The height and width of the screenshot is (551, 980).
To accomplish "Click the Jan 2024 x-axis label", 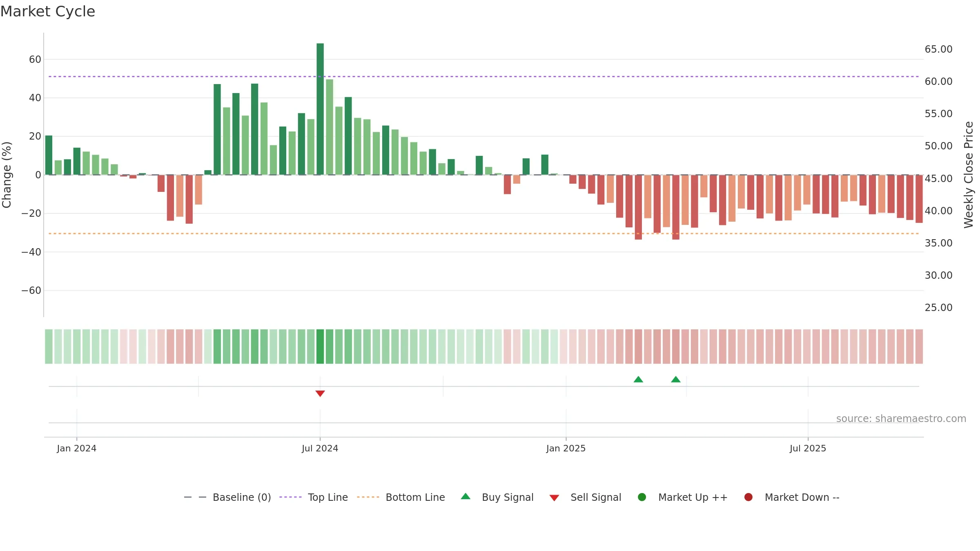I will 77,449.
